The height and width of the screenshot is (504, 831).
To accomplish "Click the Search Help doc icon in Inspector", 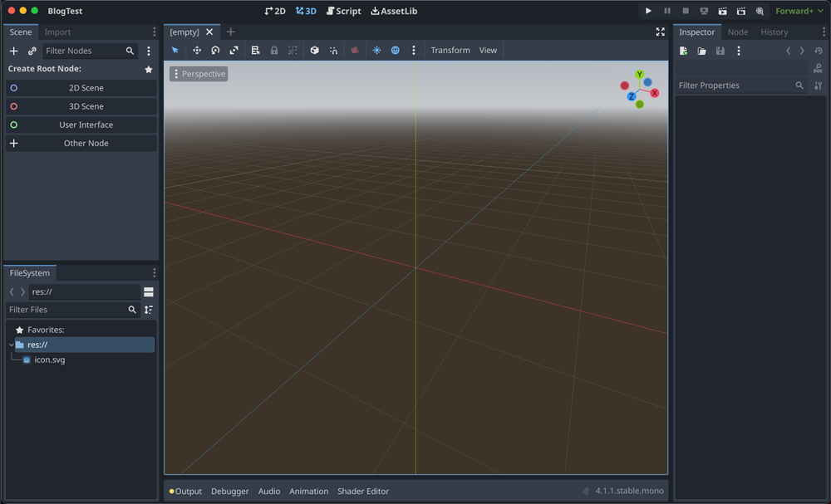I will coord(820,70).
